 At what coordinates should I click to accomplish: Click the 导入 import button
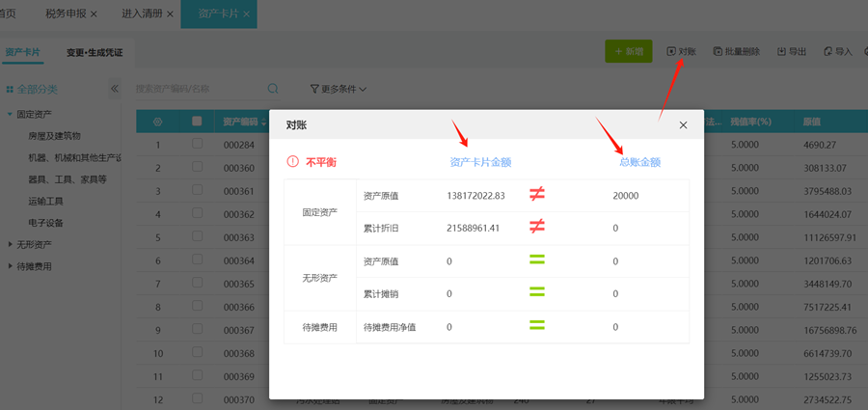click(x=838, y=51)
